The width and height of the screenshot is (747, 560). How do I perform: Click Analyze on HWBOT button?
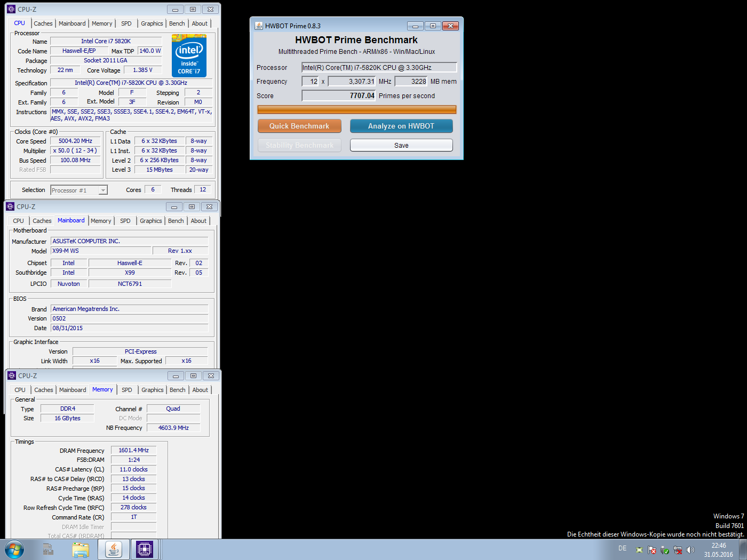click(401, 126)
